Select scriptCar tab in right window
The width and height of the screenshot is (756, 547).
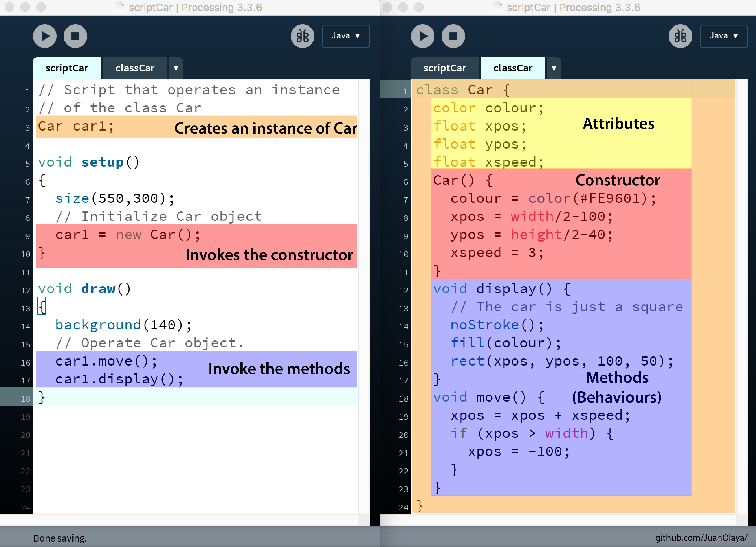pyautogui.click(x=444, y=68)
